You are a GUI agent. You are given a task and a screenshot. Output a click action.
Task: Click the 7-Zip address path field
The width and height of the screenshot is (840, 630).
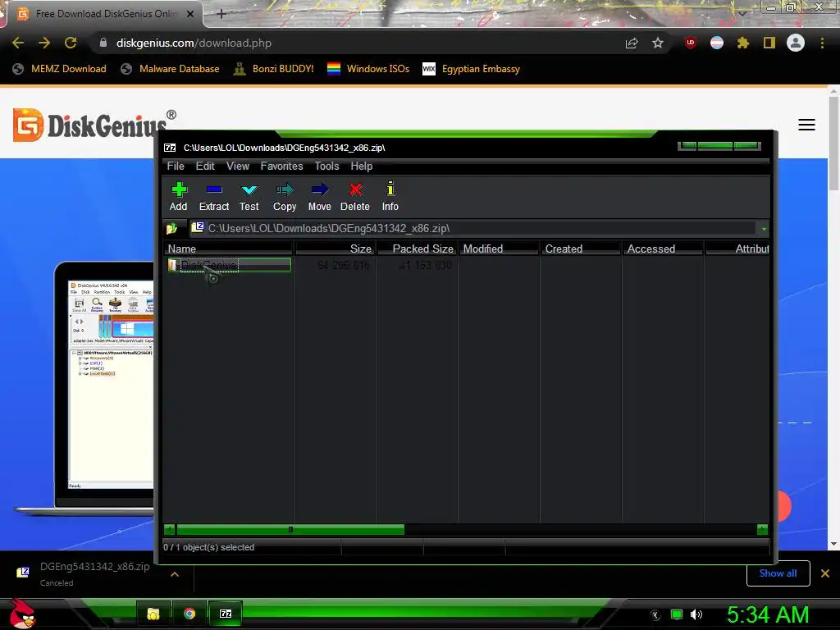pyautogui.click(x=473, y=229)
